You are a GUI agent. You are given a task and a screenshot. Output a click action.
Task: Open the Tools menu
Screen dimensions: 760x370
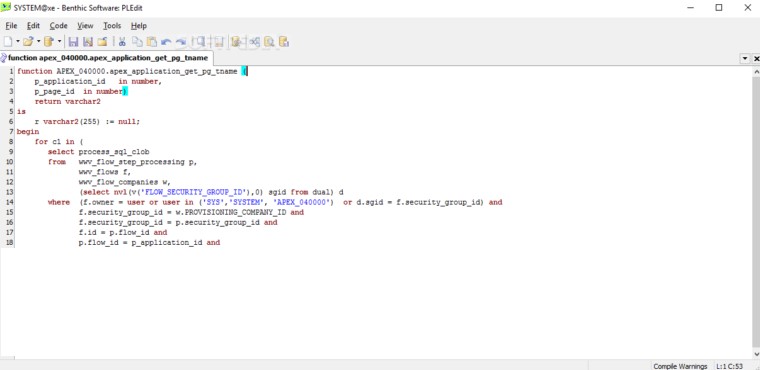pos(112,26)
